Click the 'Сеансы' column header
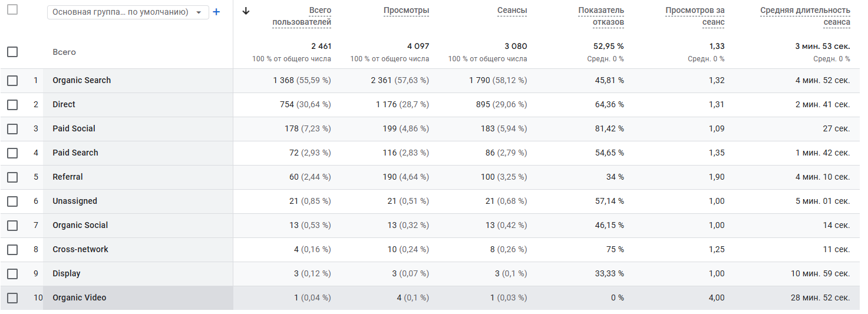This screenshot has width=868, height=314. pos(512,11)
